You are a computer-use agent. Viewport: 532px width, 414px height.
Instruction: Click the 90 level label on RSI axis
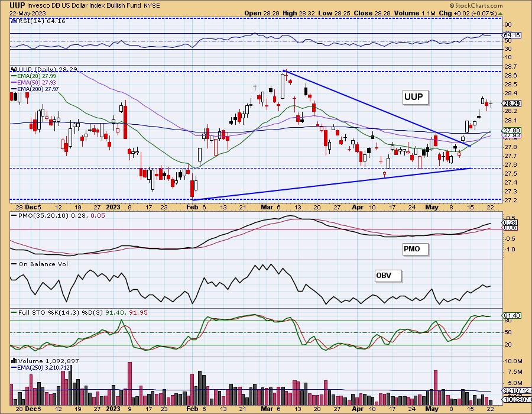[508, 24]
